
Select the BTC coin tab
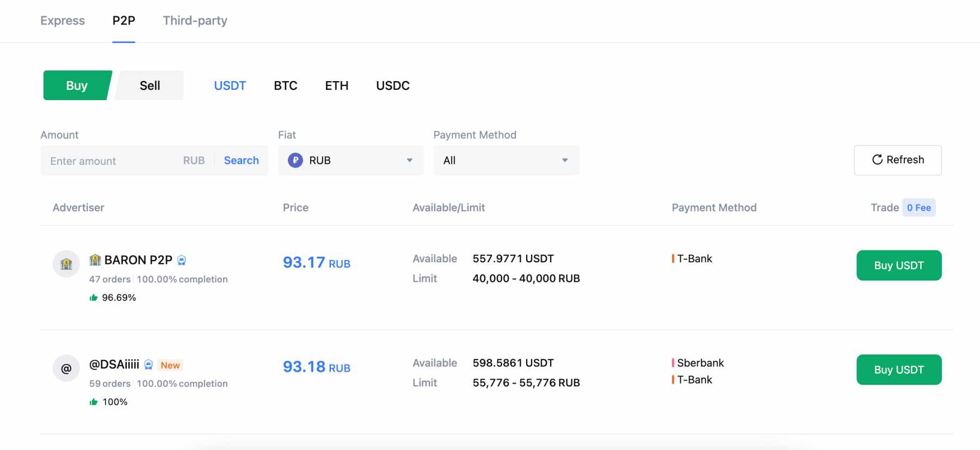(x=285, y=85)
